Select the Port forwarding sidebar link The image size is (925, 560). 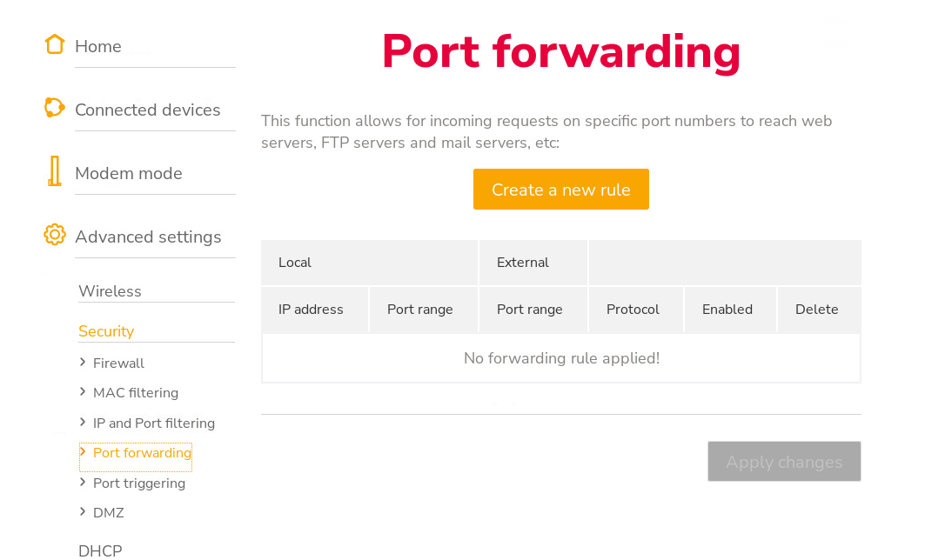tap(142, 453)
